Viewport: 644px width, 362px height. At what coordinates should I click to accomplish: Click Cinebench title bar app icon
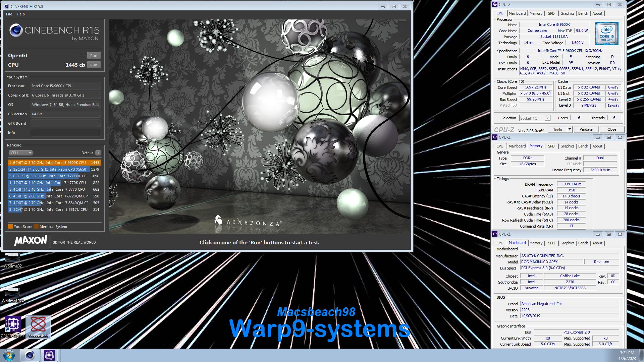pyautogui.click(x=7, y=6)
